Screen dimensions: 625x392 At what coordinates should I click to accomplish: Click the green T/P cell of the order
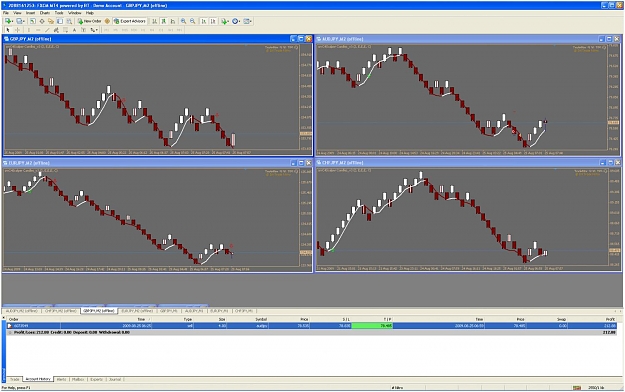tap(372, 326)
